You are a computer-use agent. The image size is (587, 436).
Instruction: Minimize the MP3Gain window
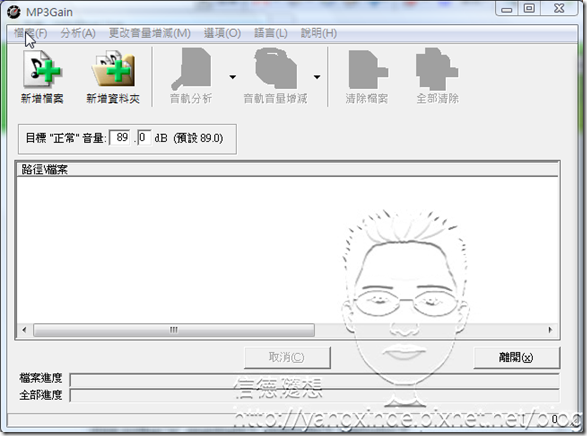click(x=507, y=9)
